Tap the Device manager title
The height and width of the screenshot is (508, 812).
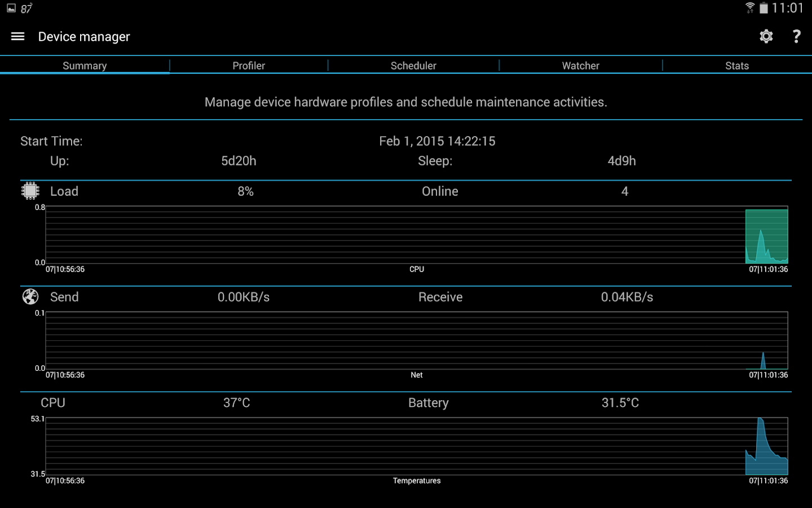coord(84,37)
